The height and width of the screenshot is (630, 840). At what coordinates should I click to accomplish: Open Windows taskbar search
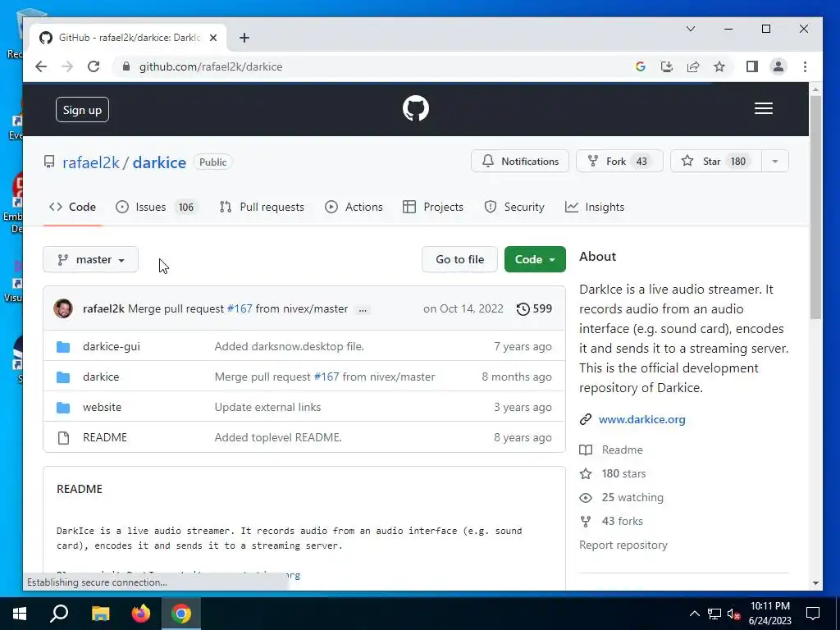(x=59, y=614)
